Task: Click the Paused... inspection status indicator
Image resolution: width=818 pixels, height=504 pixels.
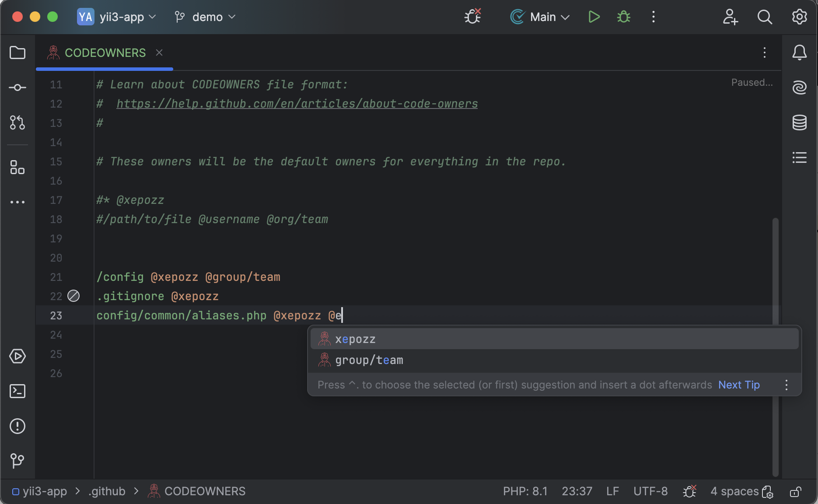Action: 752,82
